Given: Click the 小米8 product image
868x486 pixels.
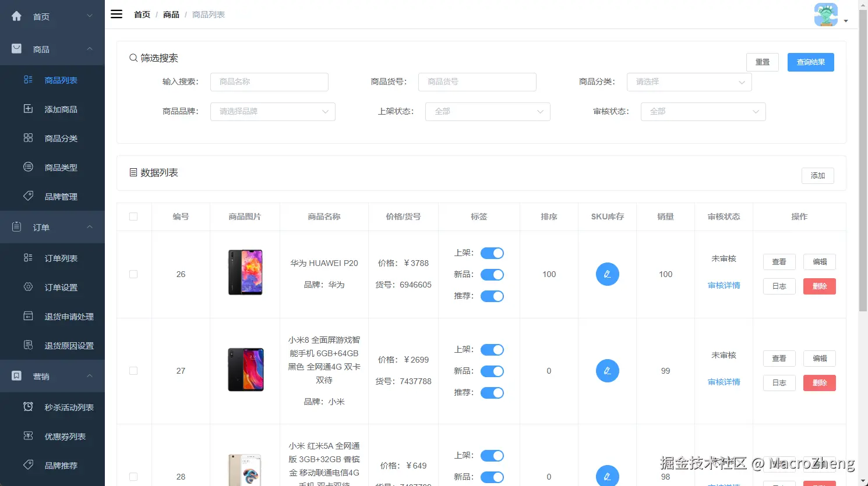Looking at the screenshot, I should tap(245, 370).
